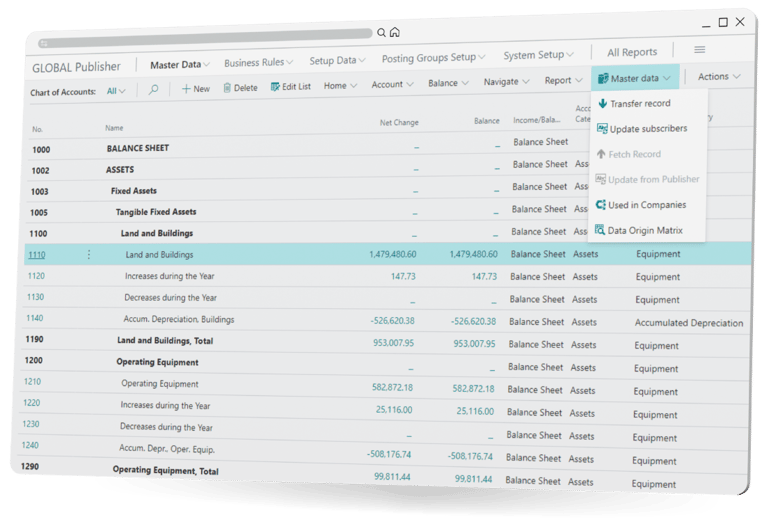769x526 pixels.
Task: Click net change value 147.73
Action: (x=403, y=276)
